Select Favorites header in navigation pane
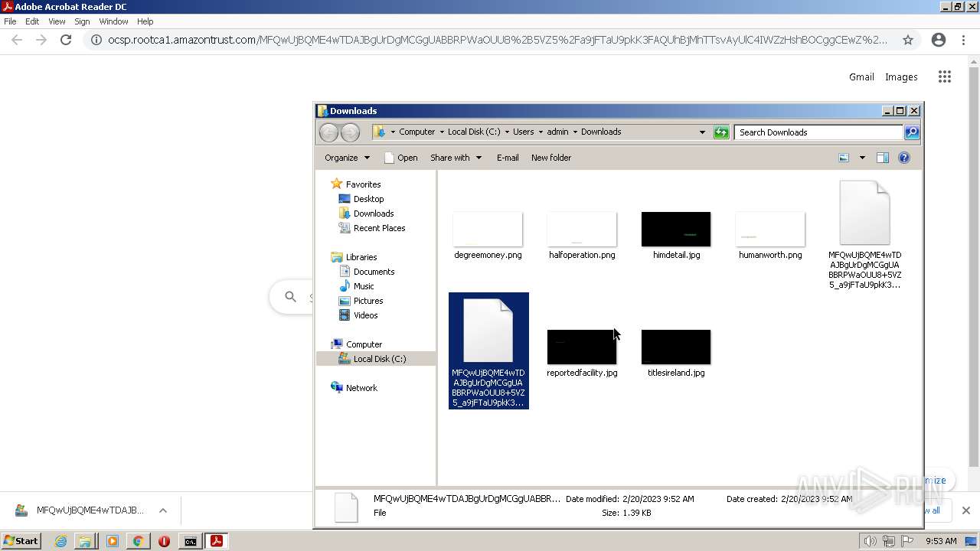The width and height of the screenshot is (980, 551). 363,184
